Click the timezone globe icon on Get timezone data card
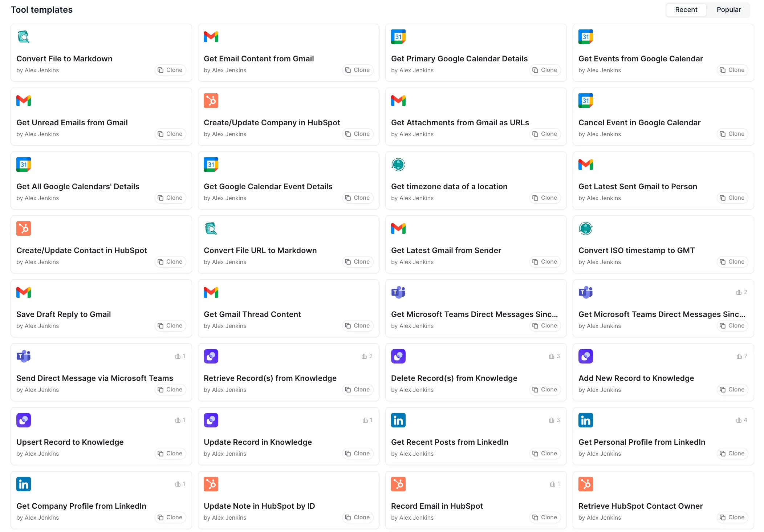This screenshot has width=764, height=532. [x=398, y=165]
